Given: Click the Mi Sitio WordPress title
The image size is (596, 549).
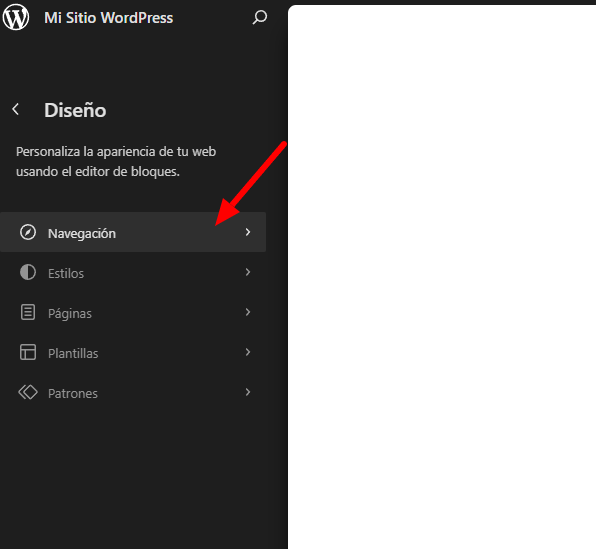Looking at the screenshot, I should pyautogui.click(x=109, y=18).
